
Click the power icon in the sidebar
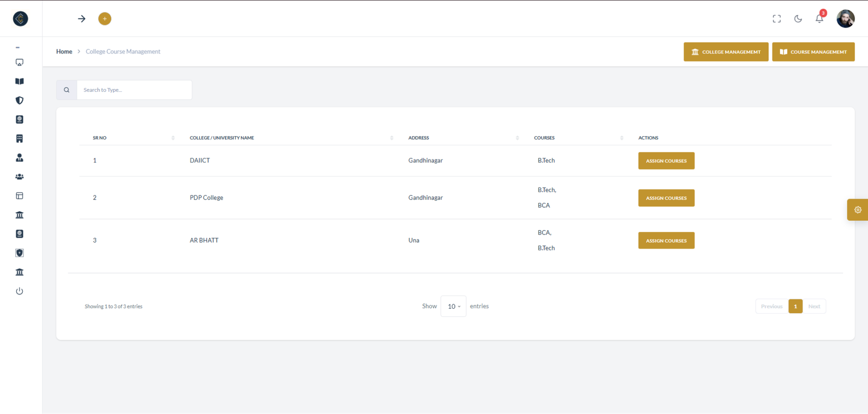pos(20,291)
